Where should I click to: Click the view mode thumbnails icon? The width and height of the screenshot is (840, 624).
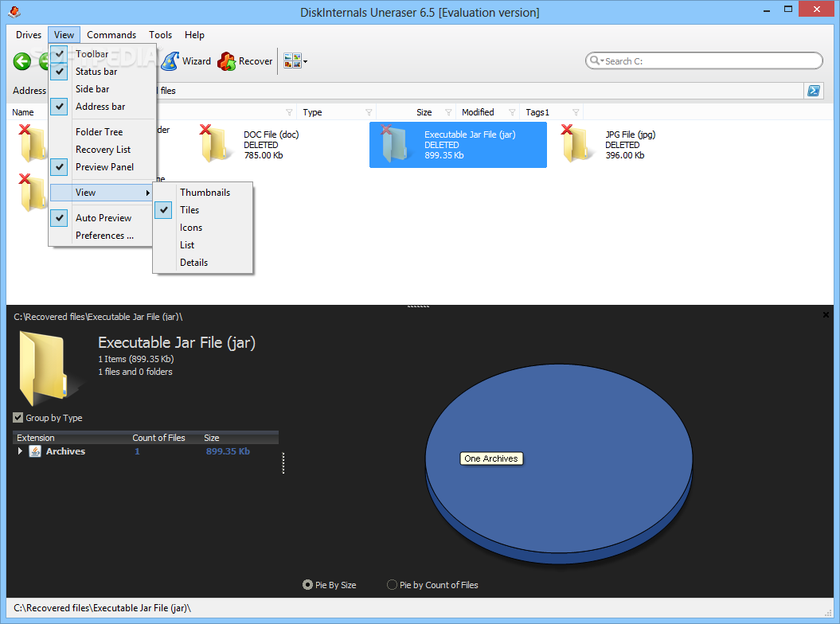tap(292, 60)
